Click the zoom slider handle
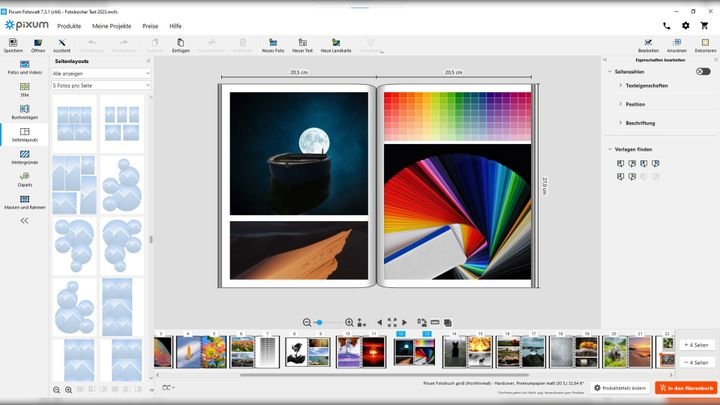720x405 pixels. (x=318, y=322)
